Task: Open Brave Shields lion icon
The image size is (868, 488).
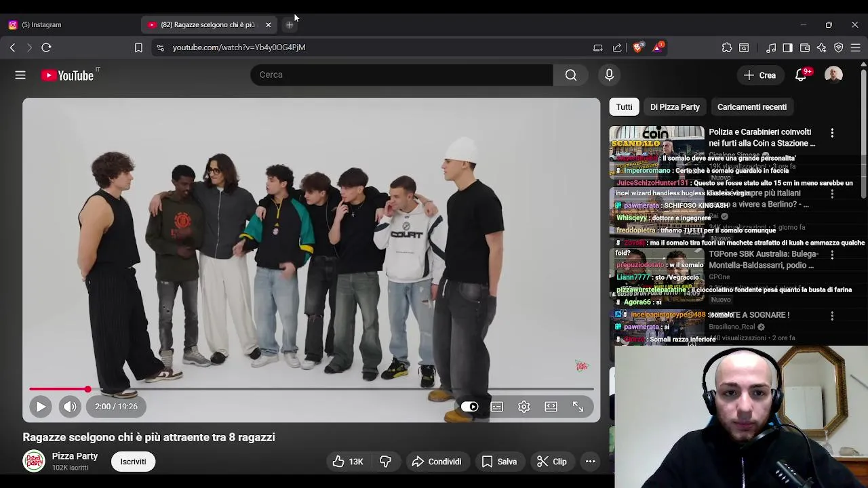Action: point(637,47)
